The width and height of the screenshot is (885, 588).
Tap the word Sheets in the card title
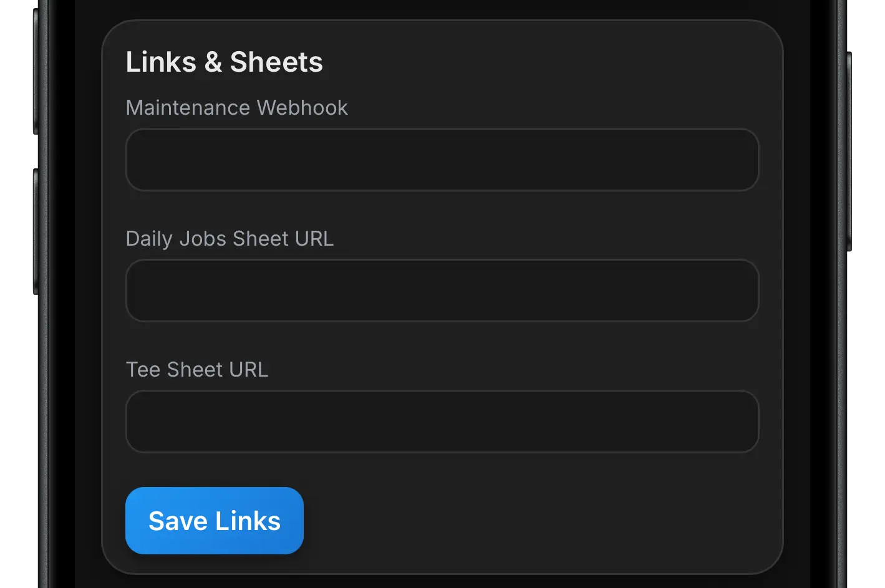pyautogui.click(x=276, y=62)
